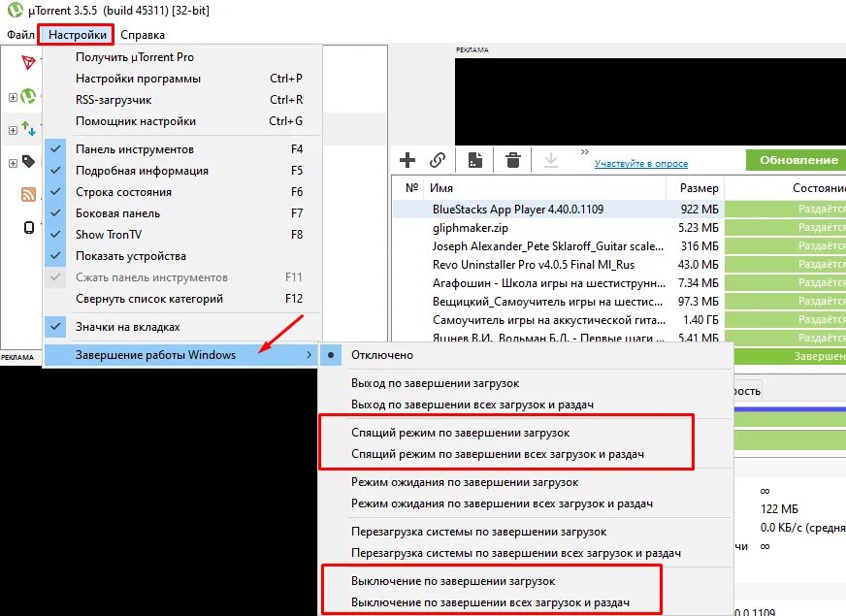
Task: Select Перезагрузка системы по завершении загрузок
Action: 526,532
